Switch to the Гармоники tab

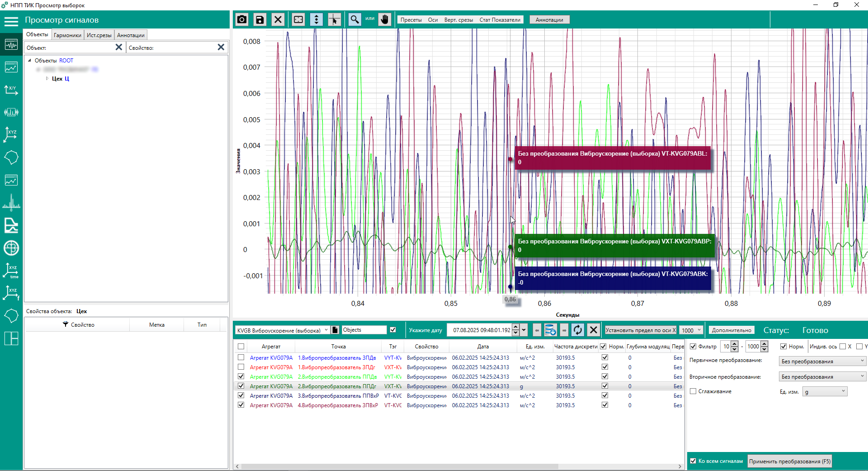click(x=67, y=35)
